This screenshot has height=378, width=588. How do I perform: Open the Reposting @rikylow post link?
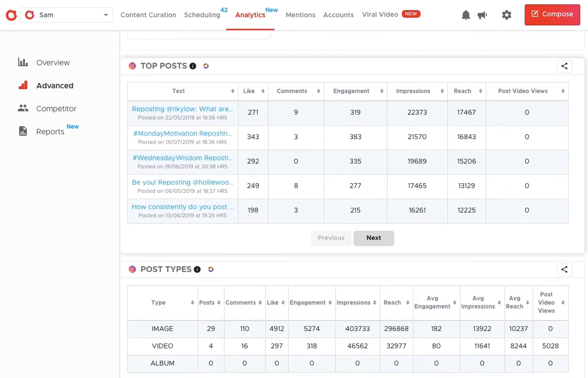pos(182,108)
